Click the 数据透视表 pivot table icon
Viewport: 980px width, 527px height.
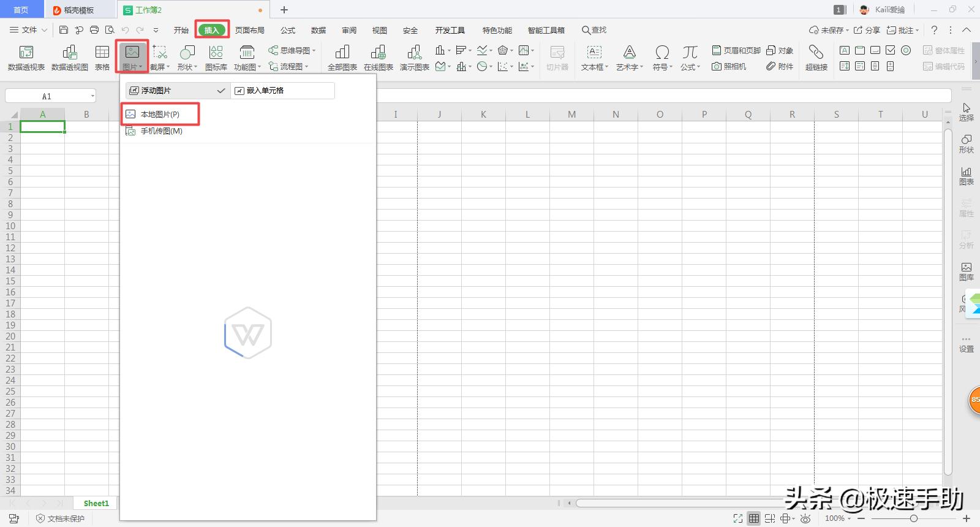point(26,58)
